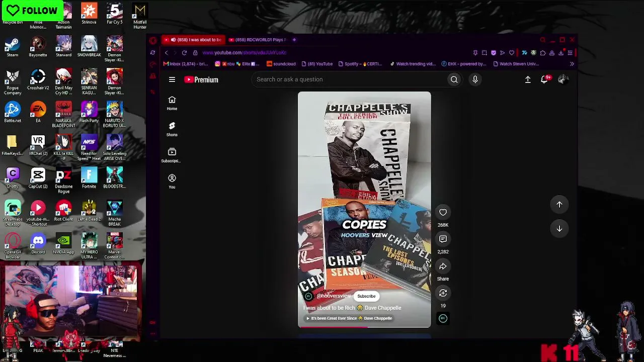
Task: Select the Battle.net desktop icon
Action: coord(13,113)
